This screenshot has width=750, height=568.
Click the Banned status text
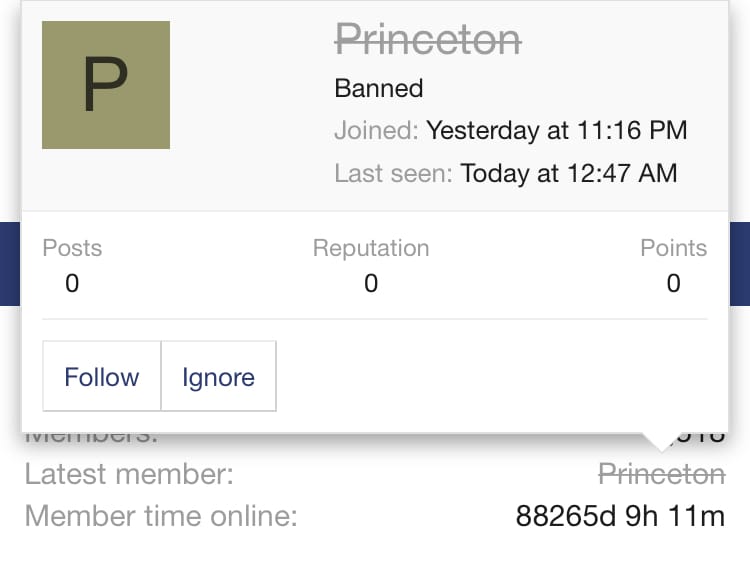pos(379,88)
